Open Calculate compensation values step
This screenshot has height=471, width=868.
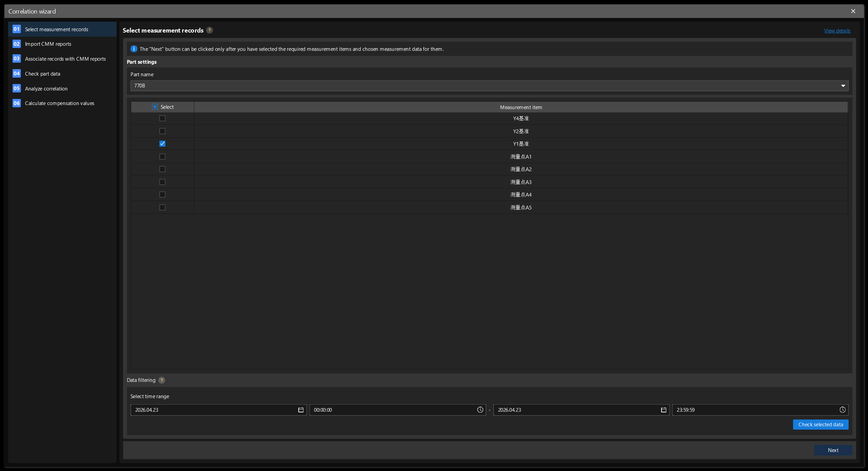(60, 103)
